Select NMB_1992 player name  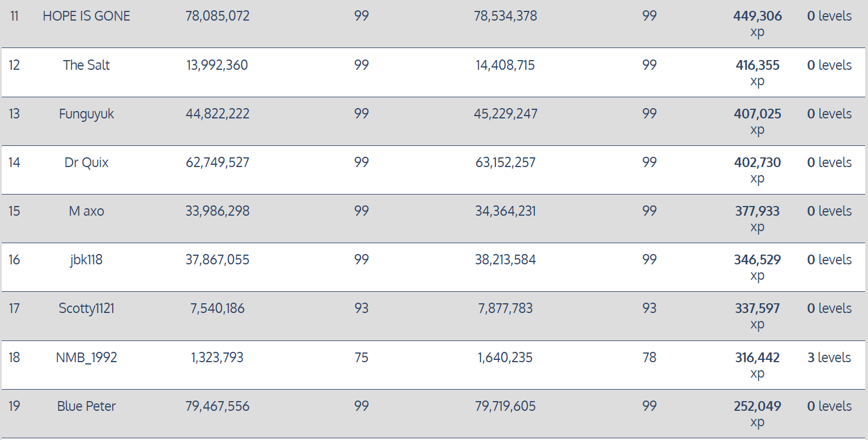(x=86, y=358)
